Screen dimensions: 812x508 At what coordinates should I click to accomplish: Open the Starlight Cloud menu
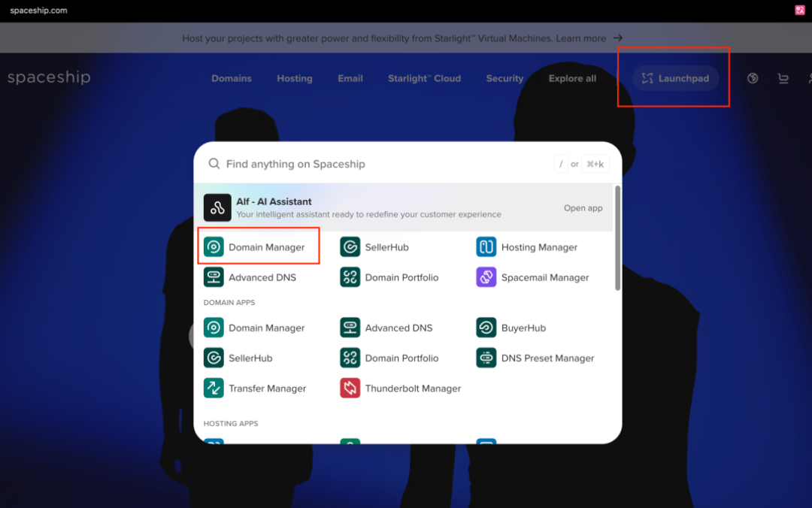click(424, 78)
